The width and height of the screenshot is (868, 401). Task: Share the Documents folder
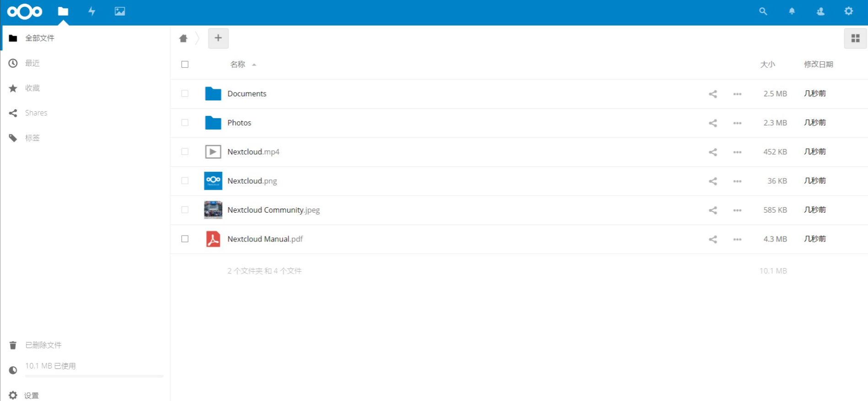coord(713,94)
